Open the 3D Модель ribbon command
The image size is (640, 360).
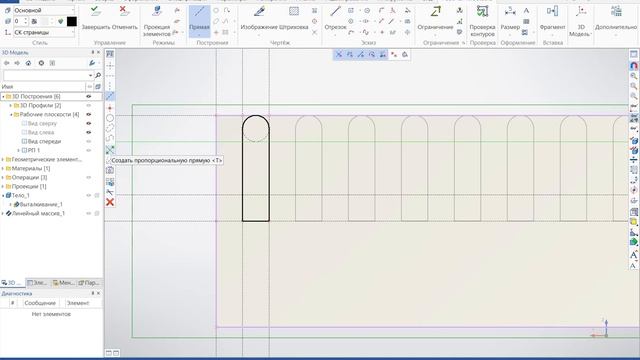[x=581, y=21]
